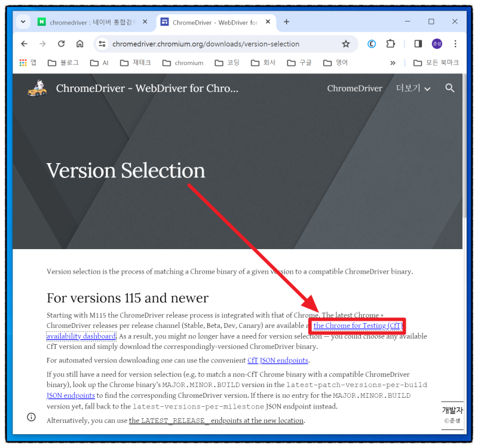The height and width of the screenshot is (448, 478).
Task: Click the browser Home icon
Action: click(x=80, y=44)
